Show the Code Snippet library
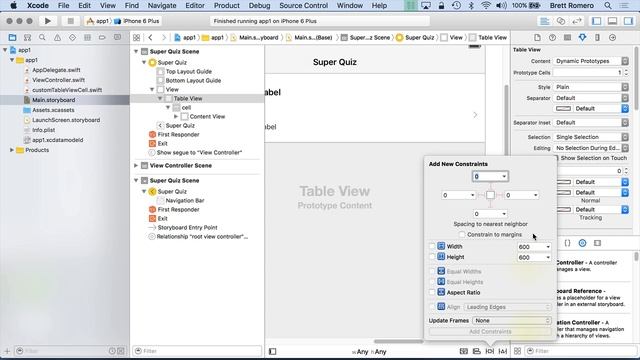The image size is (640, 360). (567, 243)
